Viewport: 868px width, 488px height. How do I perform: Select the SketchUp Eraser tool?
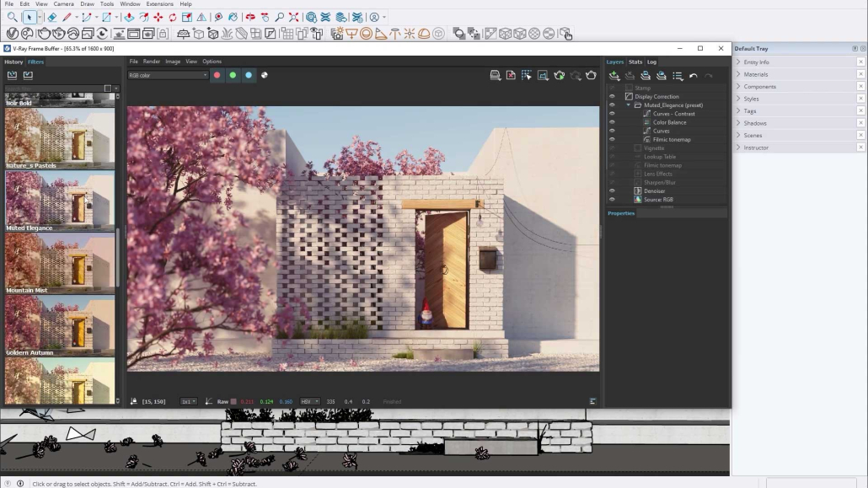52,17
